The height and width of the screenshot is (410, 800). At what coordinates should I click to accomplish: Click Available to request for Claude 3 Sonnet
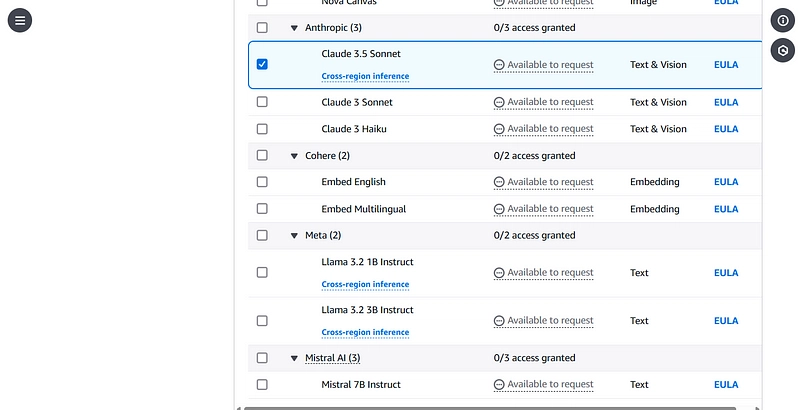coord(550,102)
